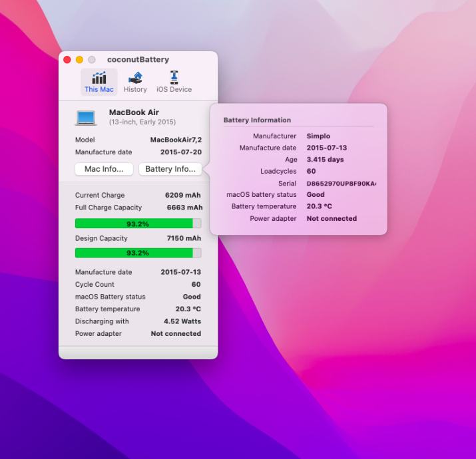Image resolution: width=476 pixels, height=459 pixels.
Task: Click the Simplo manufacturer value
Action: coord(318,136)
